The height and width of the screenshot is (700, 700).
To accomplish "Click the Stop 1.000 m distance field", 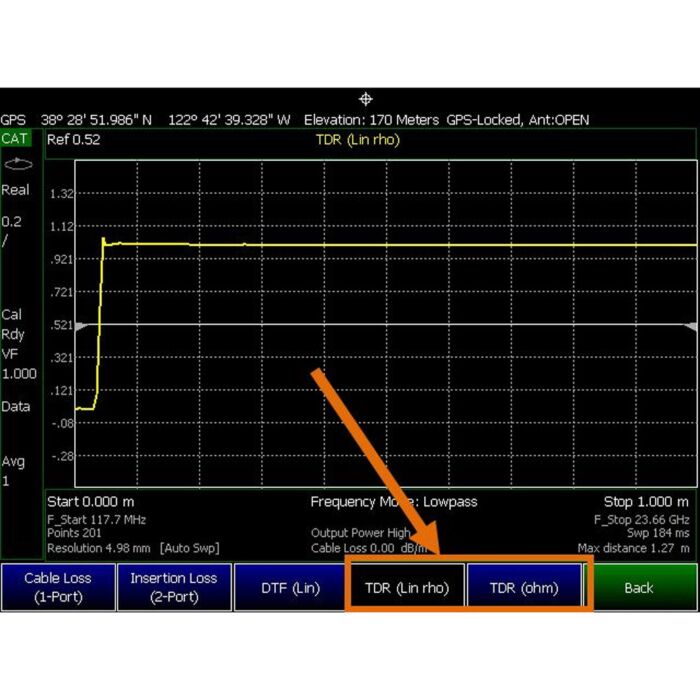I will [x=646, y=501].
